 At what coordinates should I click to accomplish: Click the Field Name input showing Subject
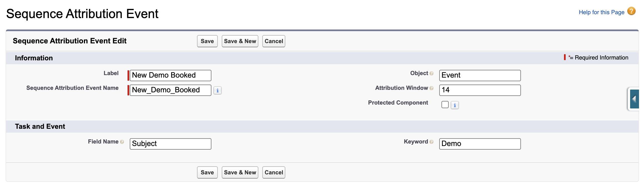pos(170,144)
